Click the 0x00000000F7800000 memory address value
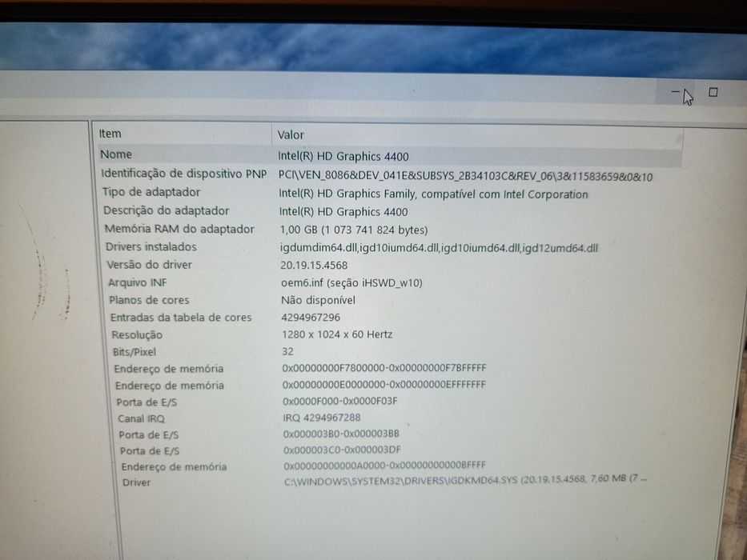The height and width of the screenshot is (560, 747). point(384,368)
